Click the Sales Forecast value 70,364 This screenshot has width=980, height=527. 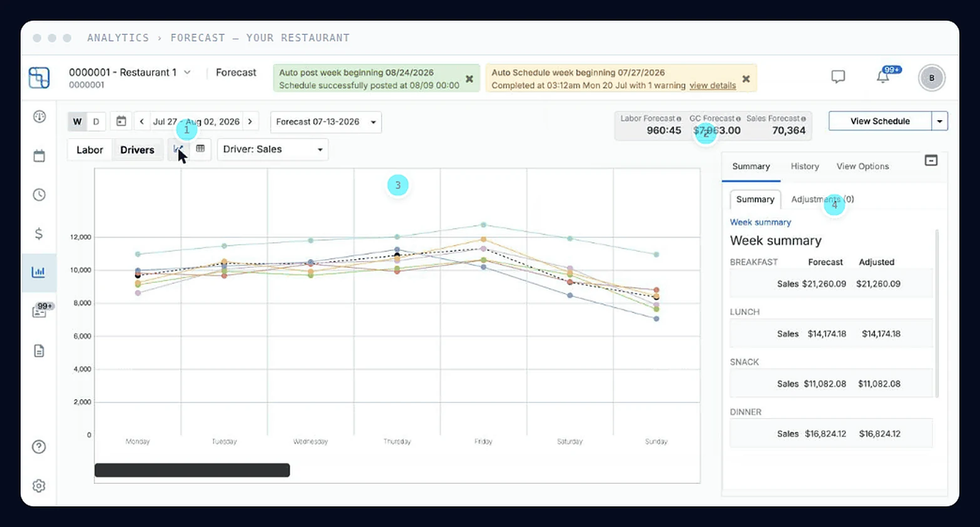coord(789,130)
